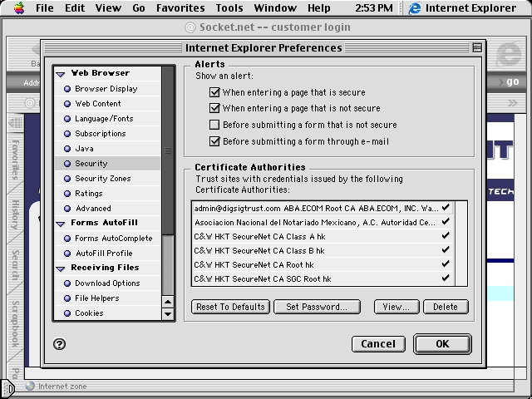The width and height of the screenshot is (532, 399).
Task: Open the Edit menu
Action: (x=75, y=7)
